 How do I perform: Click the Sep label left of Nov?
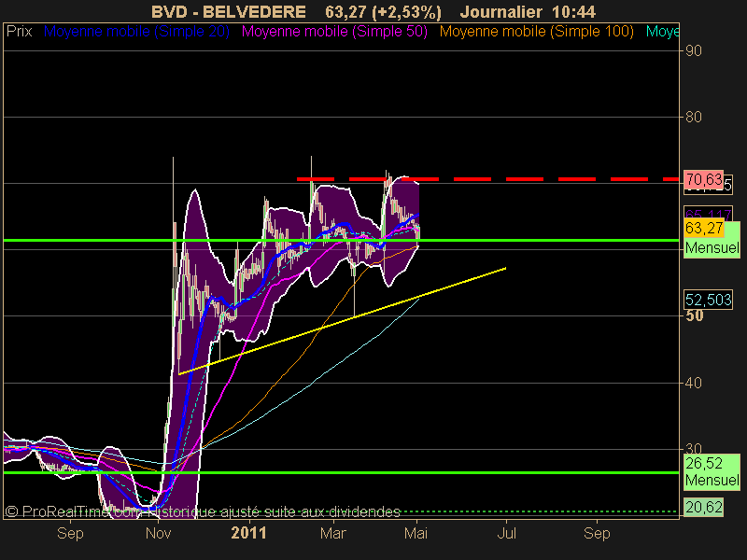(70, 533)
